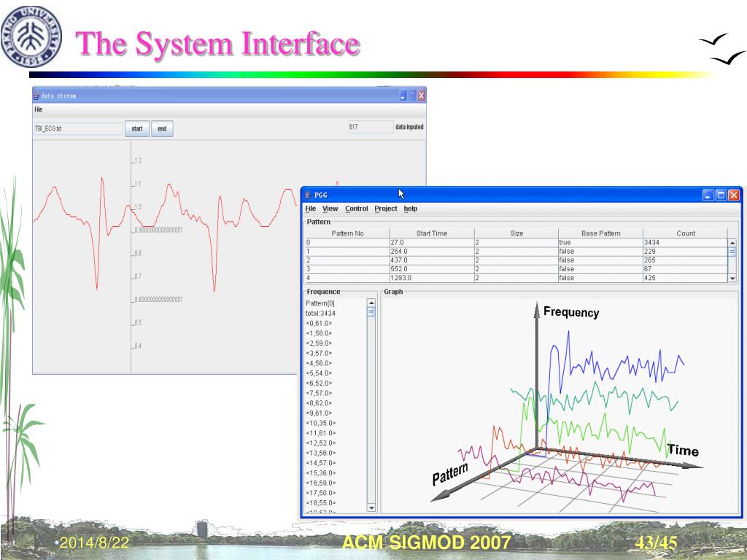
Task: Click the Count cell 425
Action: click(686, 278)
